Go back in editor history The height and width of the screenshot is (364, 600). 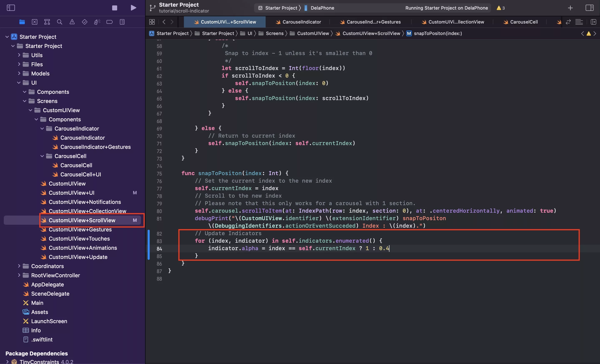164,22
